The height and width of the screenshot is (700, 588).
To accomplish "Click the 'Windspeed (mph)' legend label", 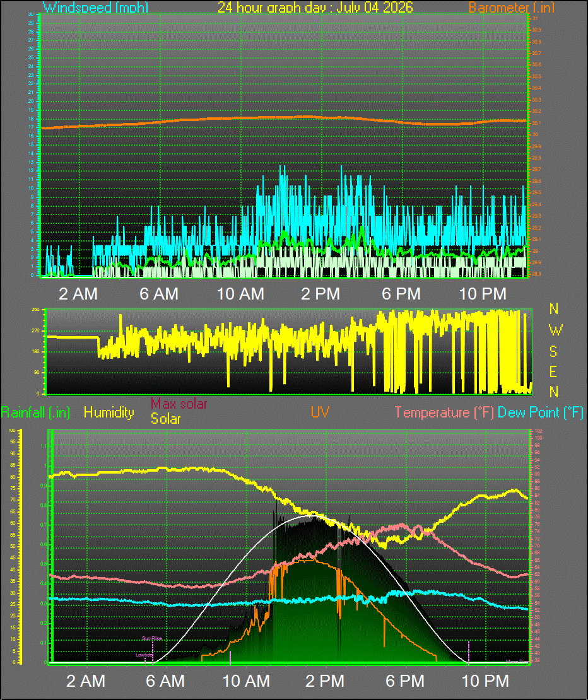I will (95, 7).
